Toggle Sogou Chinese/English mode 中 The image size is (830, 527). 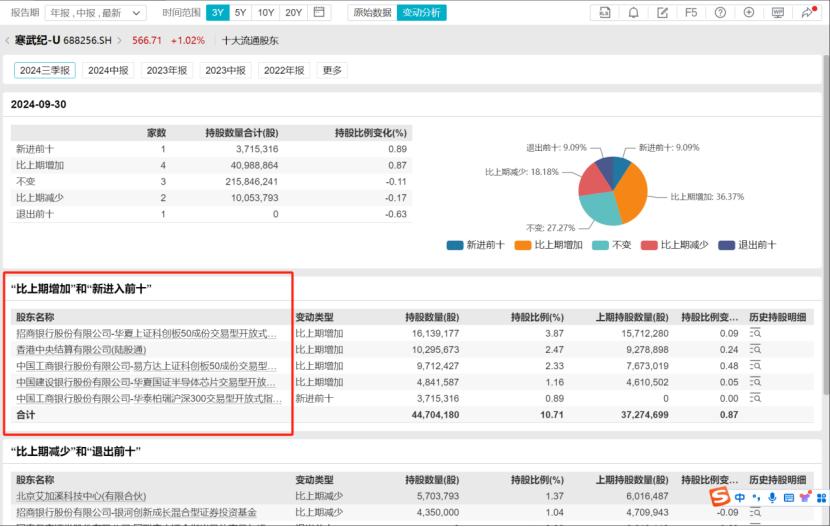[x=740, y=497]
